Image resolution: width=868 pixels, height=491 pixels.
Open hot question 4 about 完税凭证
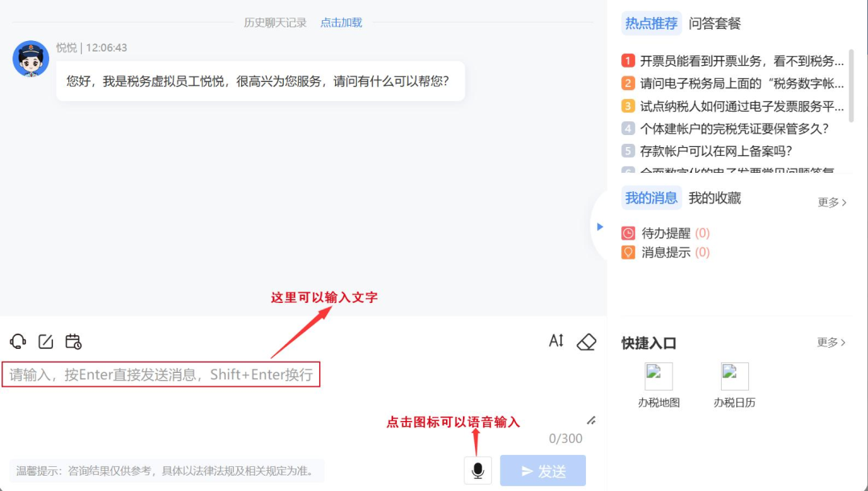(725, 129)
